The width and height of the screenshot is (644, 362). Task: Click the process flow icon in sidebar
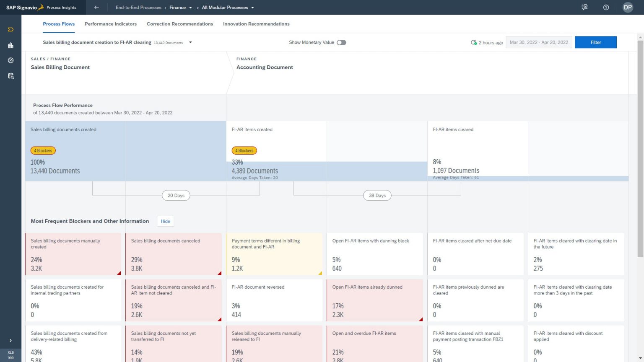pyautogui.click(x=10, y=30)
